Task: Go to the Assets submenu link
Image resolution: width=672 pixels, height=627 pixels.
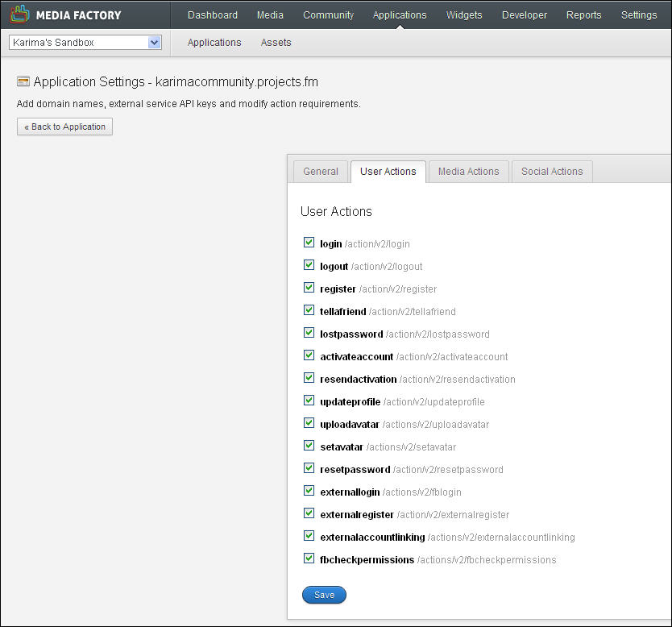Action: click(276, 43)
